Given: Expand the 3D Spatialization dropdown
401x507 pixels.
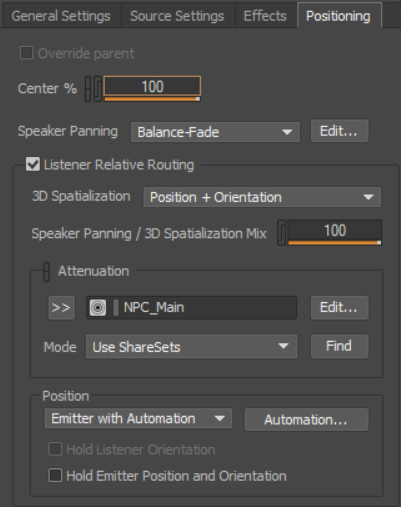Looking at the screenshot, I should click(262, 197).
